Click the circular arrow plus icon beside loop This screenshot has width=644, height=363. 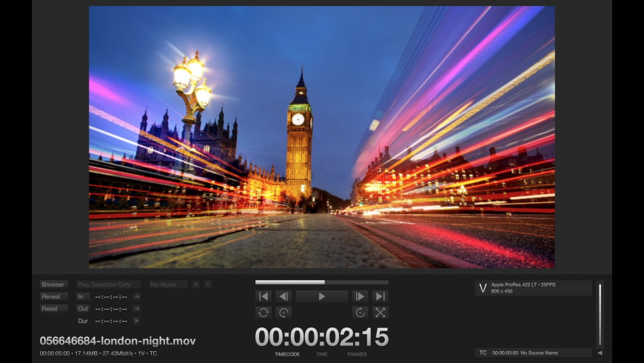click(x=284, y=313)
